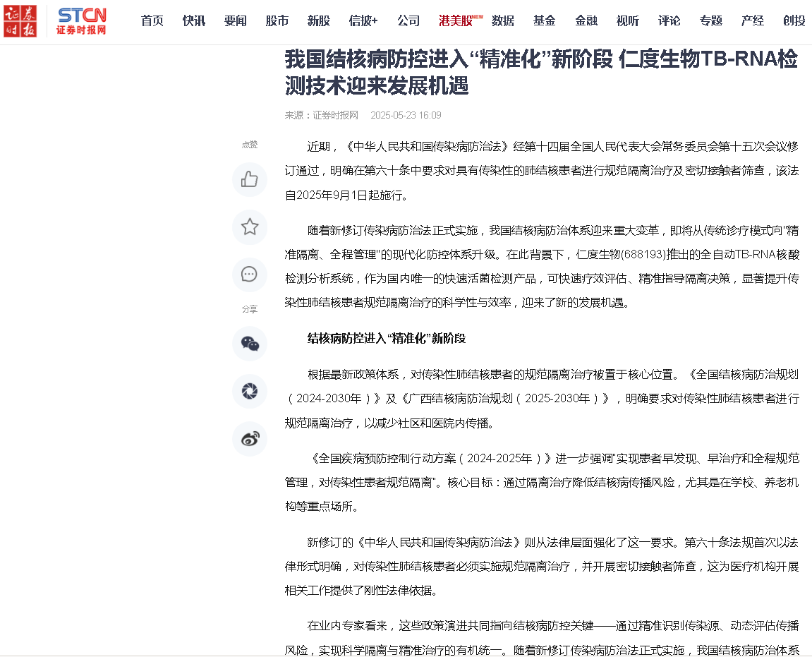The image size is (812, 657).
Task: Click text 《全国疾病预防控制行动方案（2024-2025年）》
Action: pos(431,458)
